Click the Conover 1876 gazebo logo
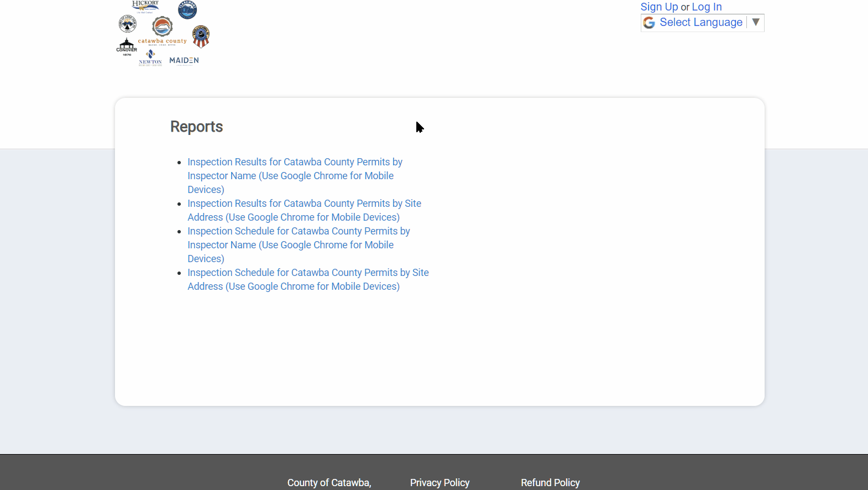Image resolution: width=868 pixels, height=490 pixels. 127,46
